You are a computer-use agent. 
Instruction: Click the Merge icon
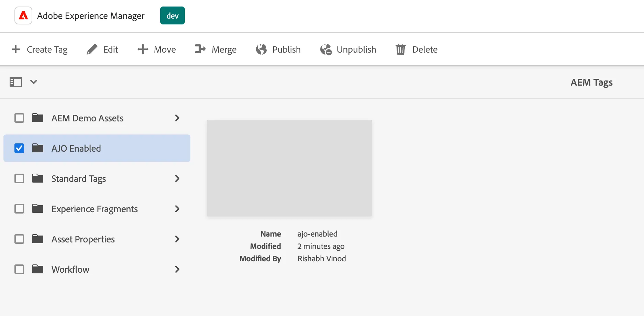[200, 49]
